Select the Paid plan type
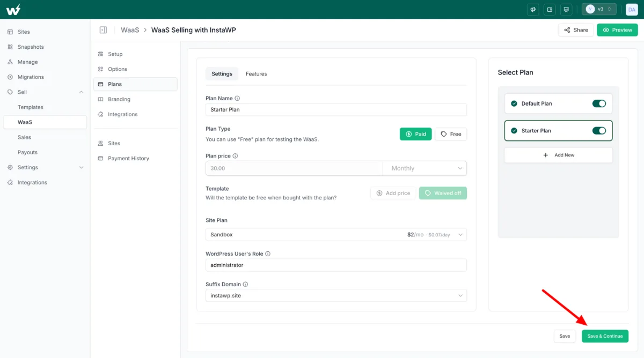This screenshot has width=644, height=358. [x=416, y=134]
